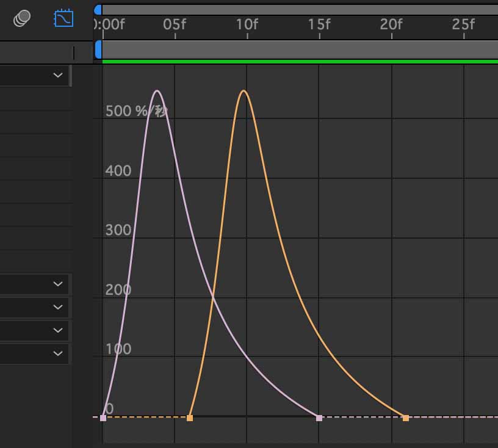Select the orange keyframe near 21f

pyautogui.click(x=406, y=418)
